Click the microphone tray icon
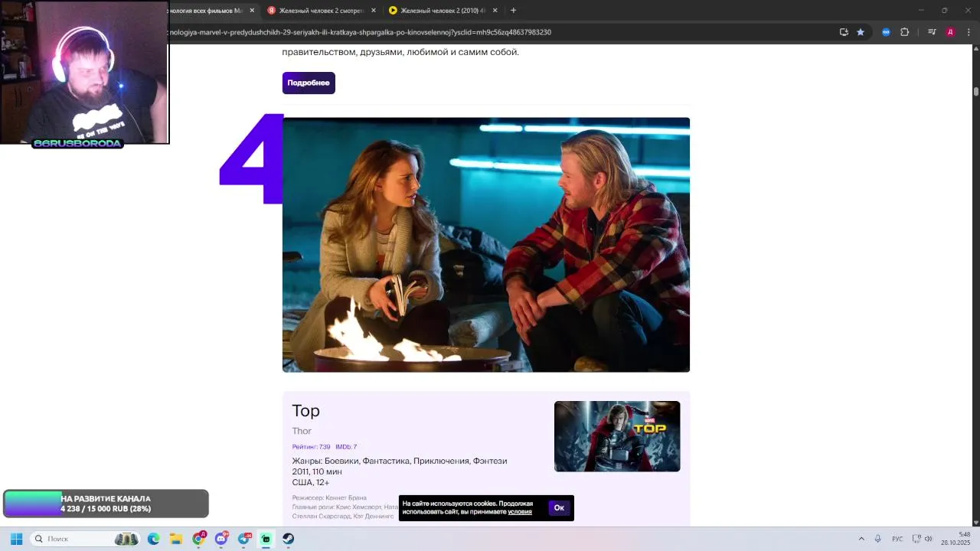Image resolution: width=980 pixels, height=551 pixels. click(877, 539)
